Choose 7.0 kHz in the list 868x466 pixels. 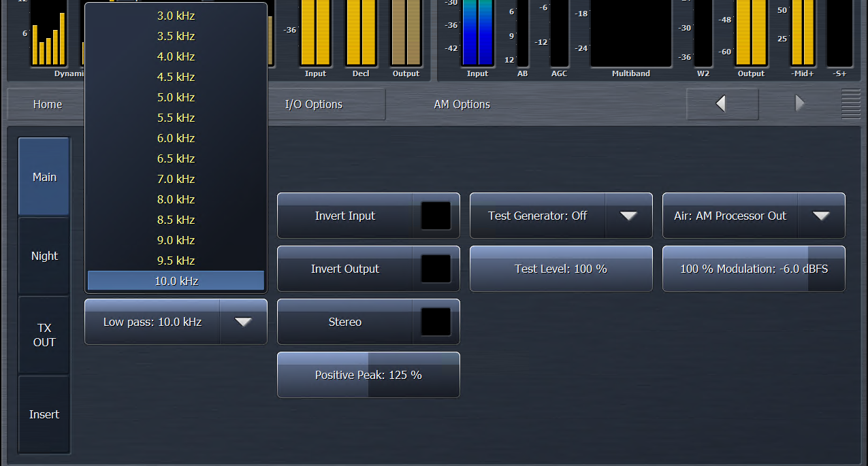(x=176, y=179)
